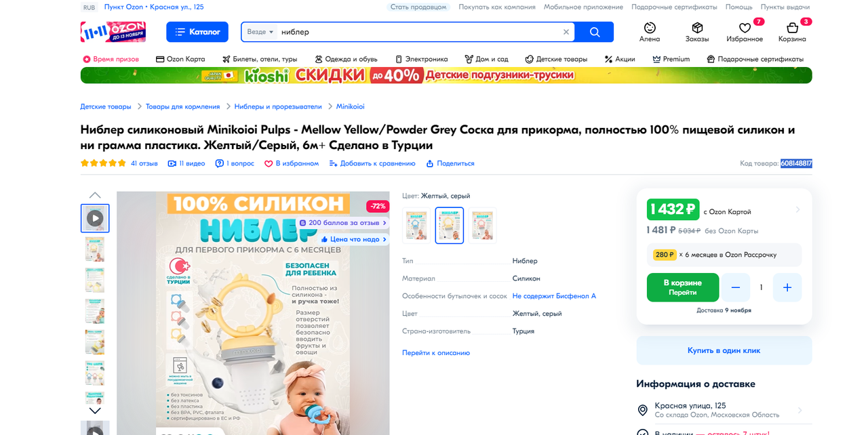Decrease quantity with minus button
This screenshot has width=868, height=435.
[736, 287]
